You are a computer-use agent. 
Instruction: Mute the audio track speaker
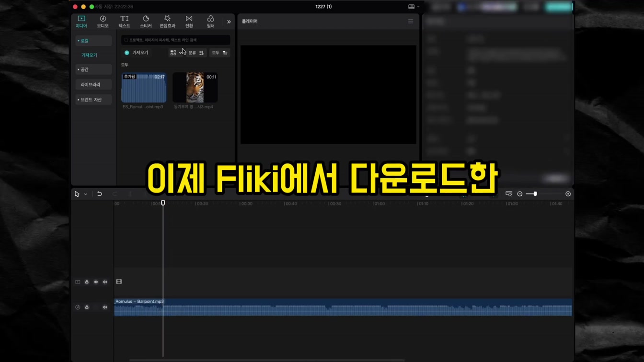pos(105,307)
